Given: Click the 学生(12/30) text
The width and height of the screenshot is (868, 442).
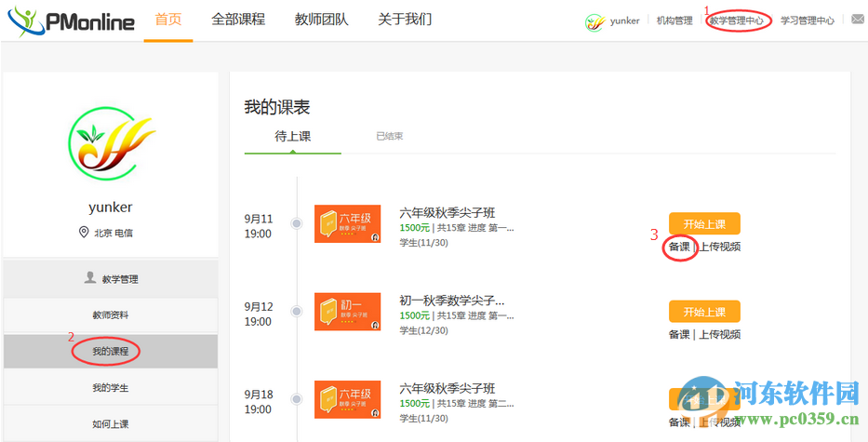Looking at the screenshot, I should 424,330.
